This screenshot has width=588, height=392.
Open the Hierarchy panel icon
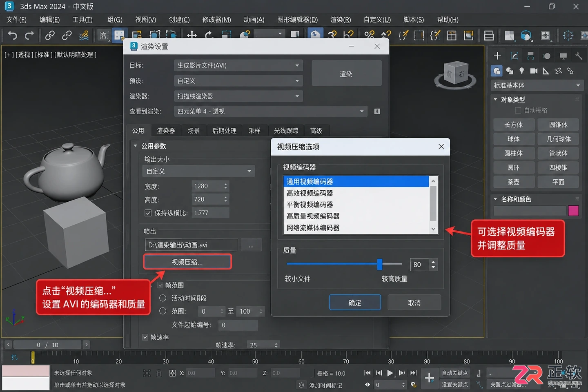(x=530, y=56)
